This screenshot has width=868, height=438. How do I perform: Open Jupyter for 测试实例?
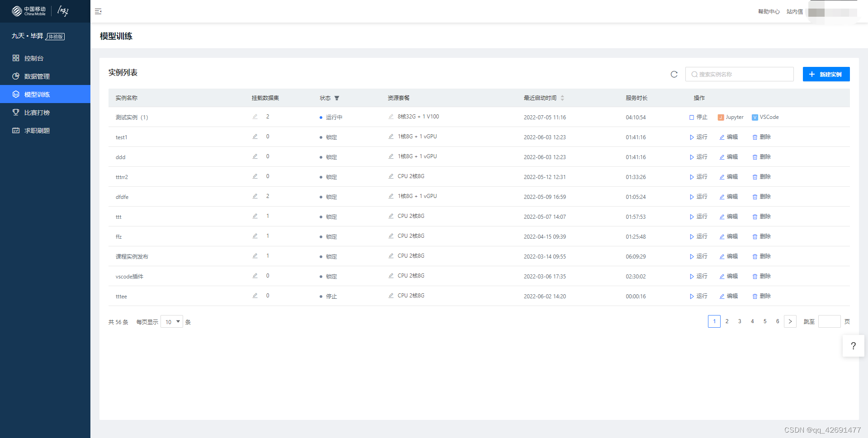[731, 117]
